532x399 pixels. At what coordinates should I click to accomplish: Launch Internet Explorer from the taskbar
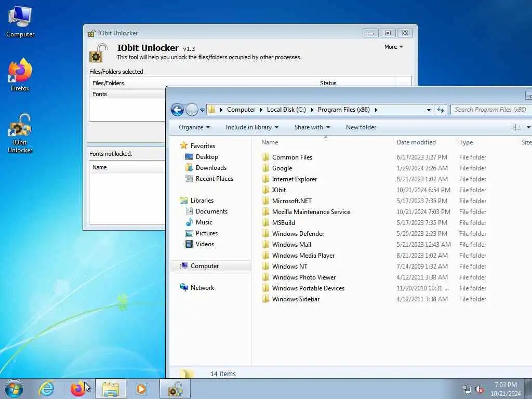pos(46,389)
